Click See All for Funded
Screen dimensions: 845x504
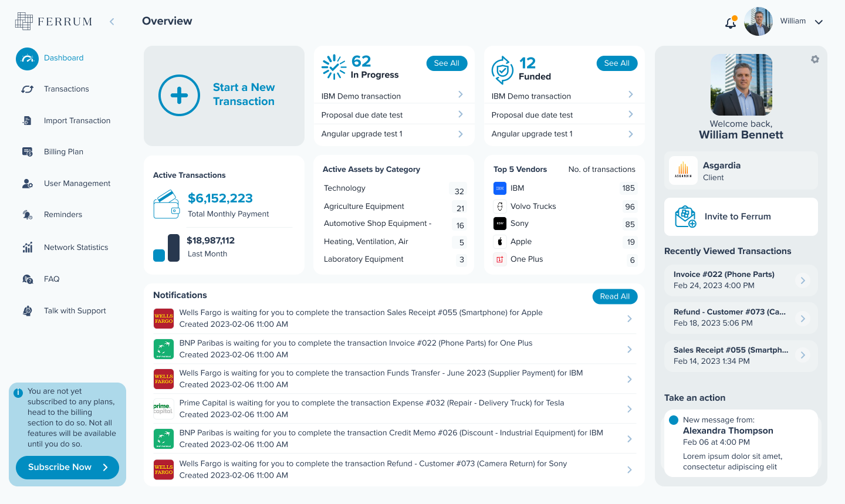(617, 63)
